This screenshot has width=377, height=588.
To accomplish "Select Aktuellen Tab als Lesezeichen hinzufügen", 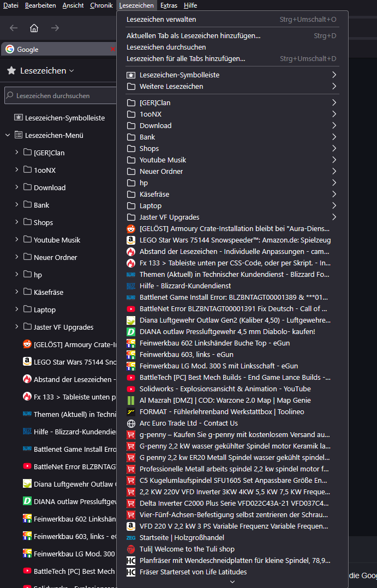I will [194, 35].
